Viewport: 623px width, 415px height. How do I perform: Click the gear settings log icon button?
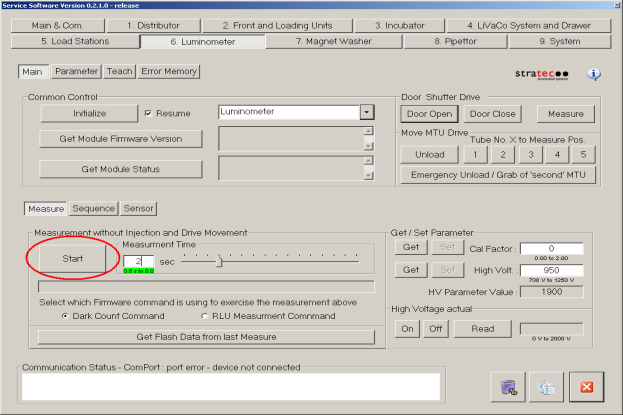(547, 387)
